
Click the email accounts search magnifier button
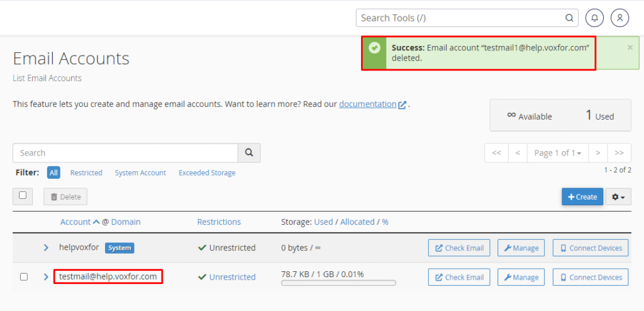(x=249, y=152)
